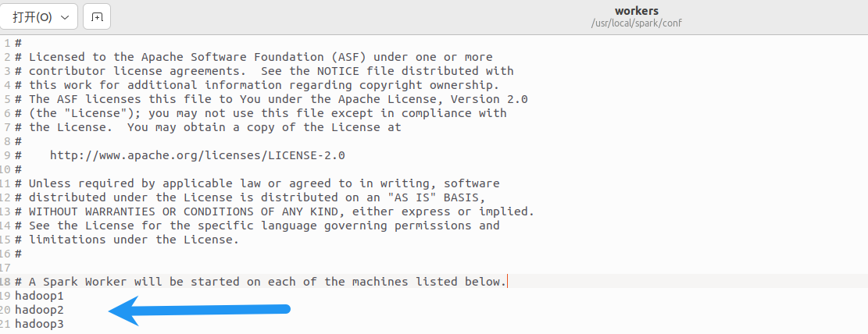Place cursor on the hadoop1 line
Screen dimensions: 868x334
[x=39, y=296]
